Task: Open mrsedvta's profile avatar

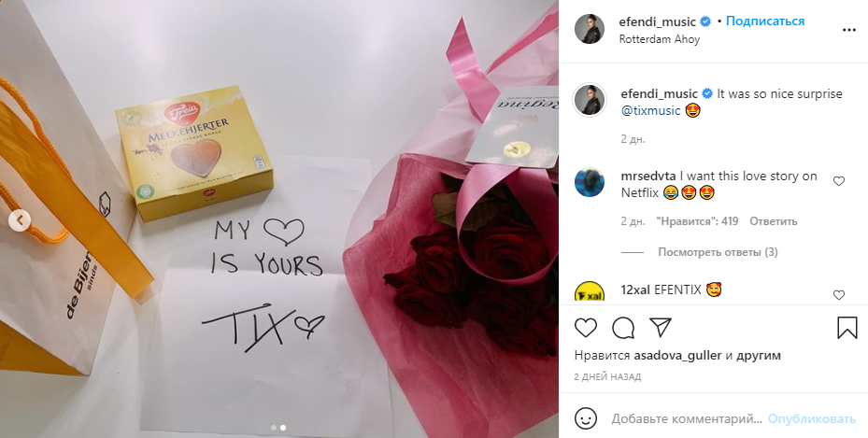Action: coord(590,182)
